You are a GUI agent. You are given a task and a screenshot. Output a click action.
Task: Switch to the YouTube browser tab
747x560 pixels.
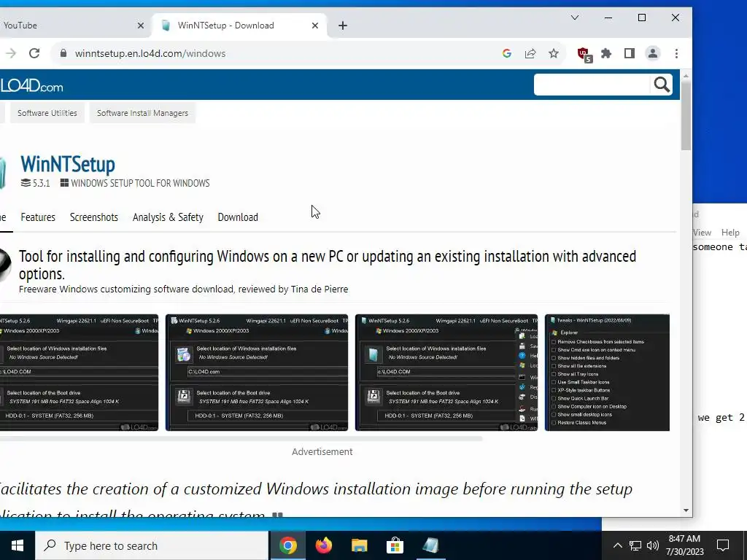pos(71,26)
